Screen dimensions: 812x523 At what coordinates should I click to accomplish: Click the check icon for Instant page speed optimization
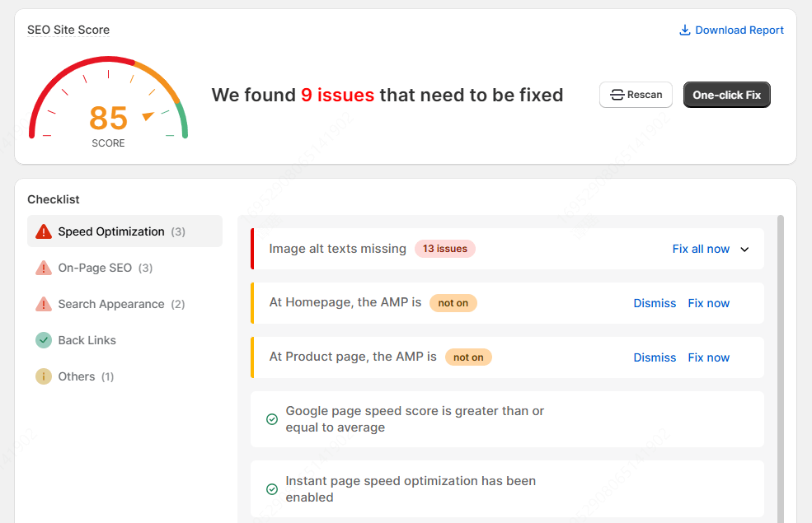pyautogui.click(x=272, y=489)
